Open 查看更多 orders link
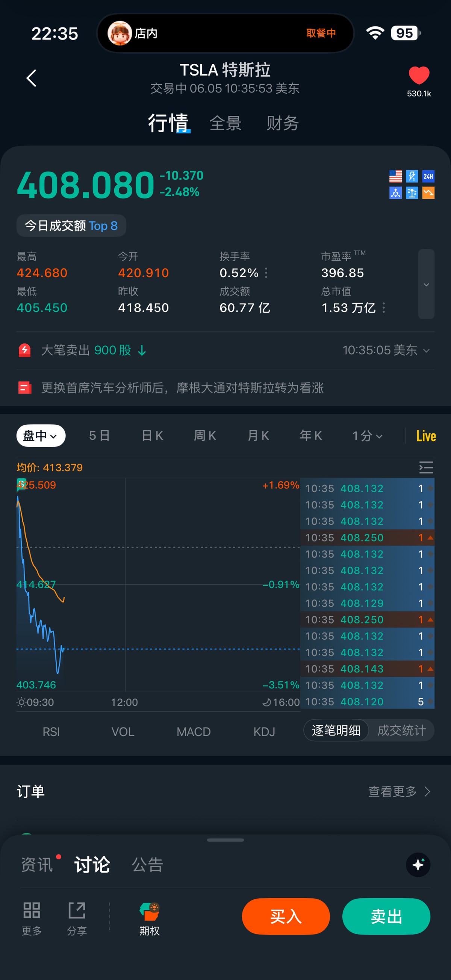 (399, 791)
